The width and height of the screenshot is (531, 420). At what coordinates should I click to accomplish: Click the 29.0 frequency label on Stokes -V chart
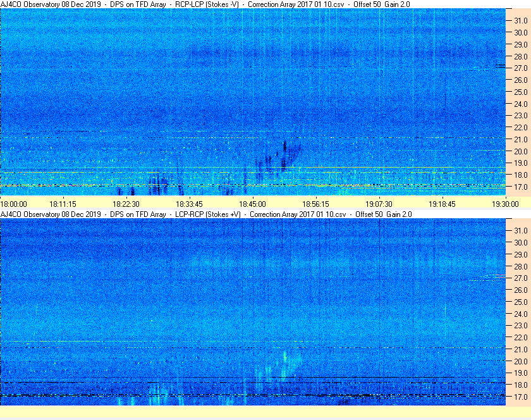tap(521, 45)
